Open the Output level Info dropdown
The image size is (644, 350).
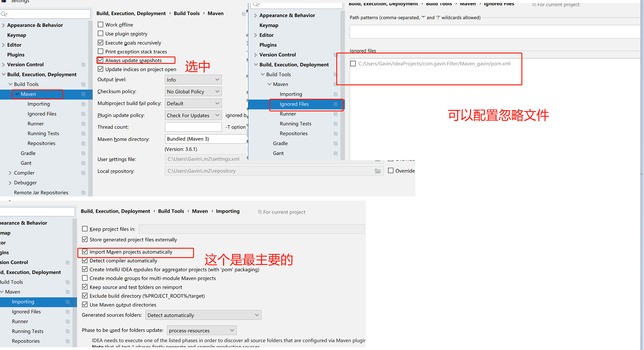pos(193,80)
